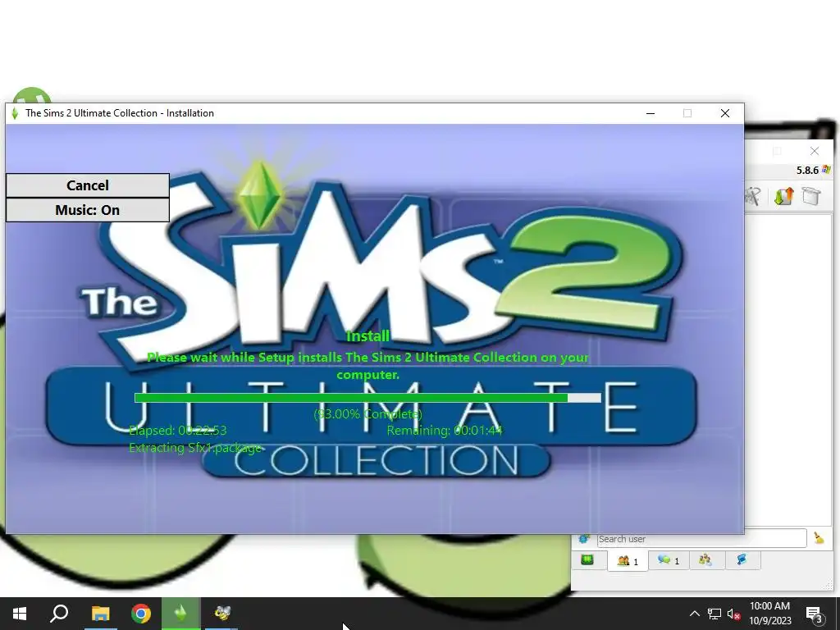The height and width of the screenshot is (630, 840).
Task: Select the users tab showing 1
Action: click(628, 561)
